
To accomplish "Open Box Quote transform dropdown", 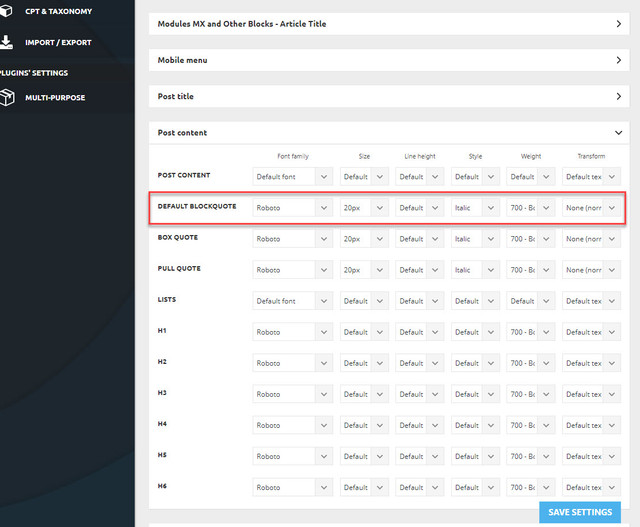I will pos(591,239).
